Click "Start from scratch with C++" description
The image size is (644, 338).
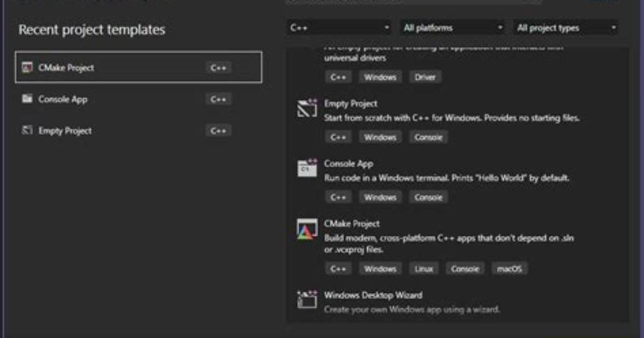pyautogui.click(x=452, y=118)
